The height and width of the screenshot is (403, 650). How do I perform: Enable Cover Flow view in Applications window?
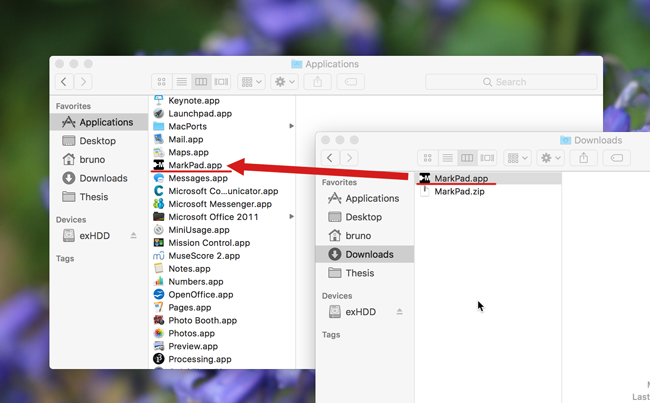(221, 82)
